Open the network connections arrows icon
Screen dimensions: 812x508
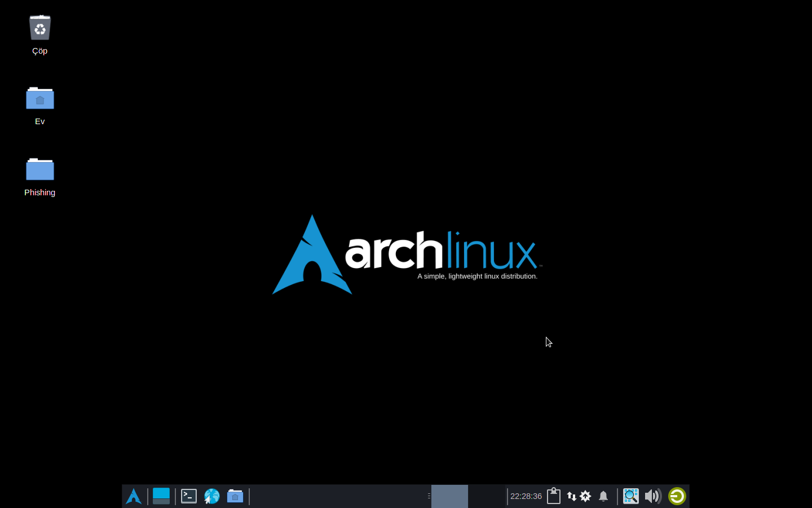pyautogui.click(x=571, y=496)
